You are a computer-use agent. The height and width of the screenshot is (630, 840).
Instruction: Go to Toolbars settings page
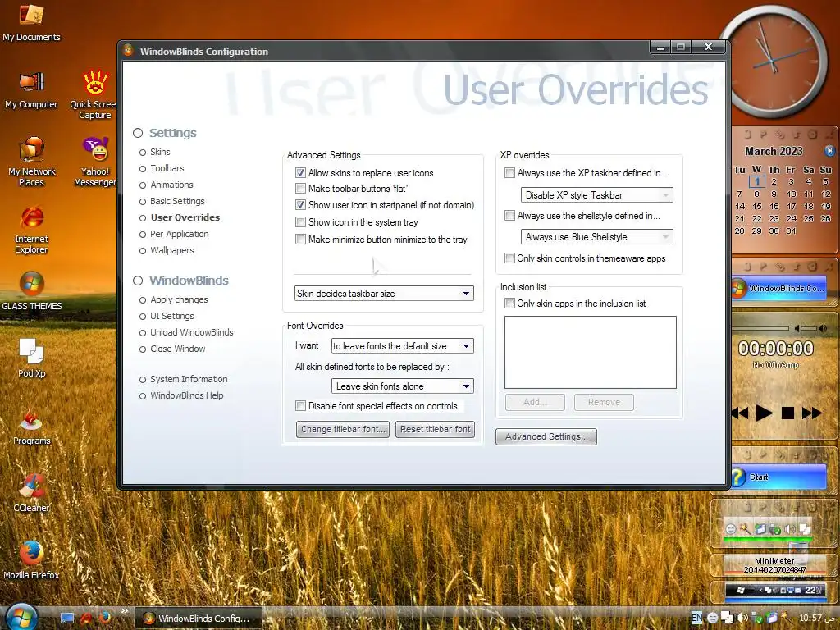coord(167,168)
